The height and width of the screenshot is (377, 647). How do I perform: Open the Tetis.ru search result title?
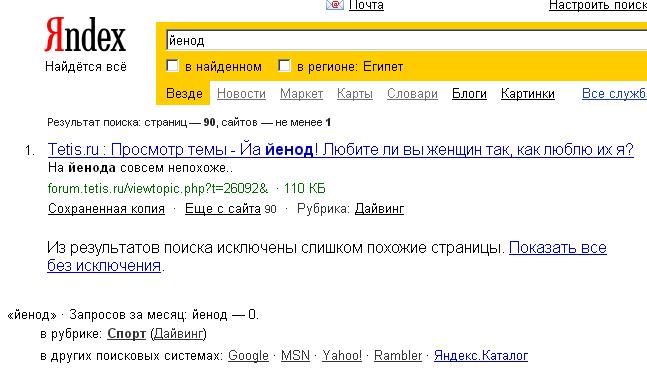click(x=340, y=149)
